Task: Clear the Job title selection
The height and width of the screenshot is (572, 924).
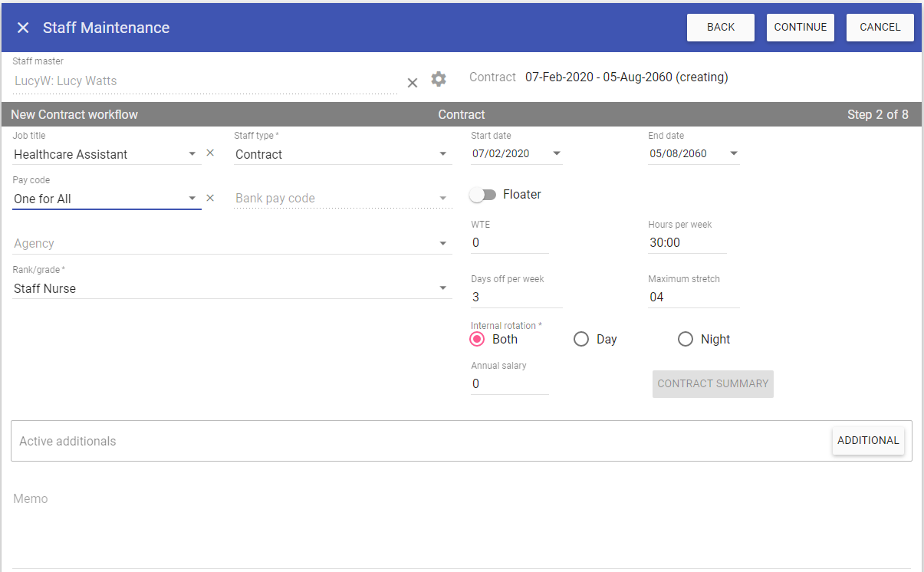Action: tap(210, 153)
